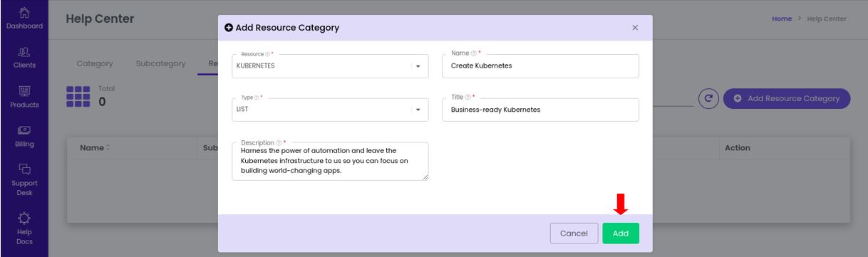Click the help icon beside Type label

(257, 98)
